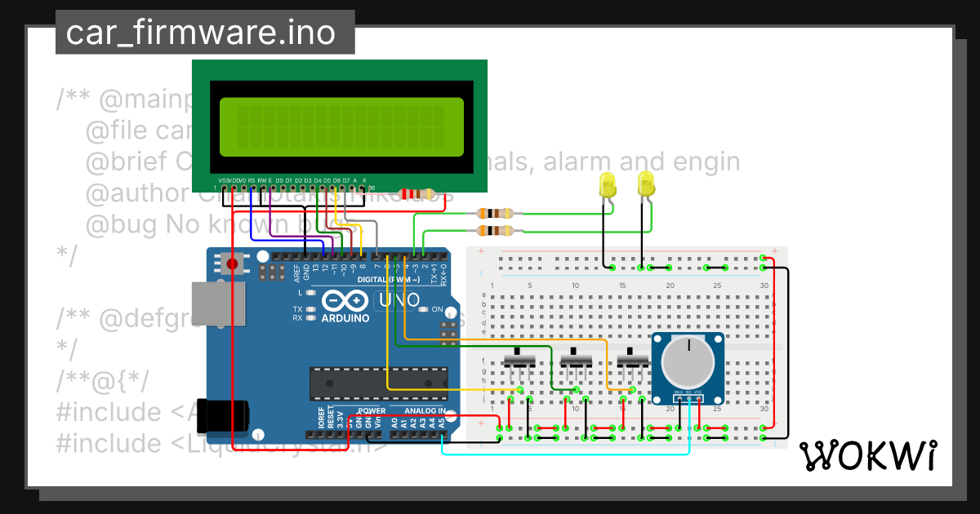Viewport: 980px width, 514px height.
Task: Click the '/**@{*/' code line
Action: pos(103,381)
